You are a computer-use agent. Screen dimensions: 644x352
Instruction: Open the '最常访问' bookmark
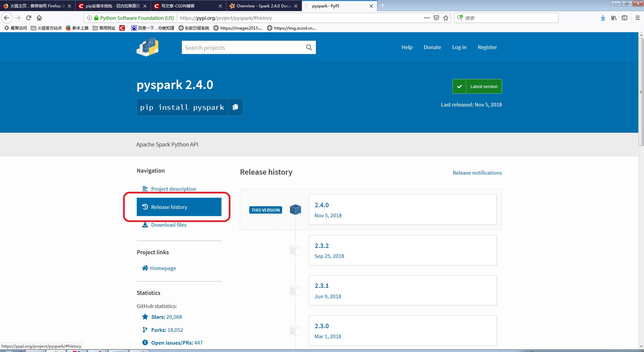(x=15, y=28)
